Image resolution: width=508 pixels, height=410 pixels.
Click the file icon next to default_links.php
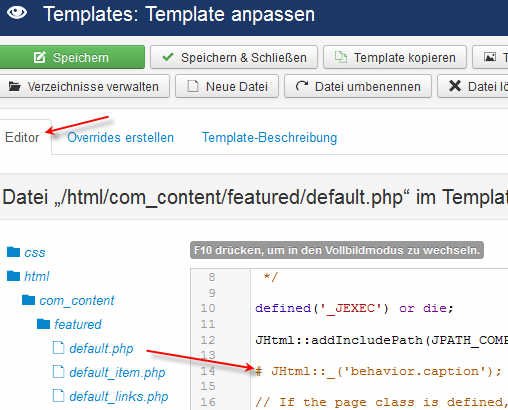58,396
